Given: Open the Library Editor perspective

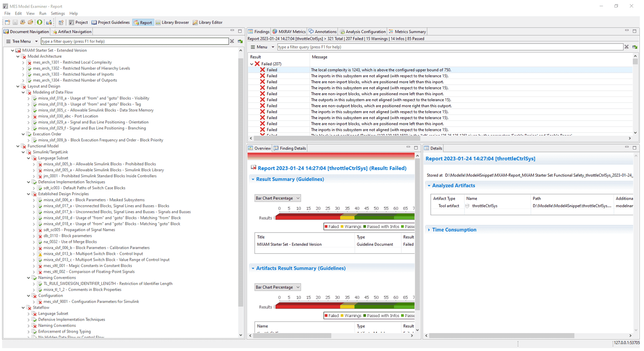Looking at the screenshot, I should coord(207,23).
